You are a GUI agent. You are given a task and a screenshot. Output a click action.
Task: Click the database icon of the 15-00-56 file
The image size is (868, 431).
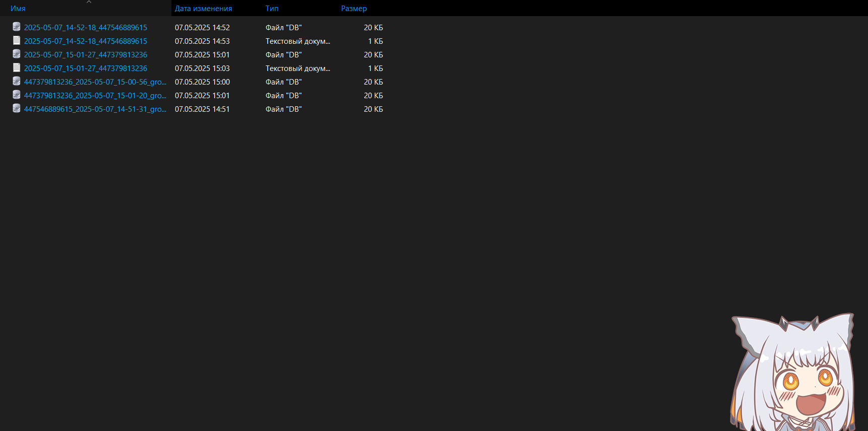pos(17,82)
